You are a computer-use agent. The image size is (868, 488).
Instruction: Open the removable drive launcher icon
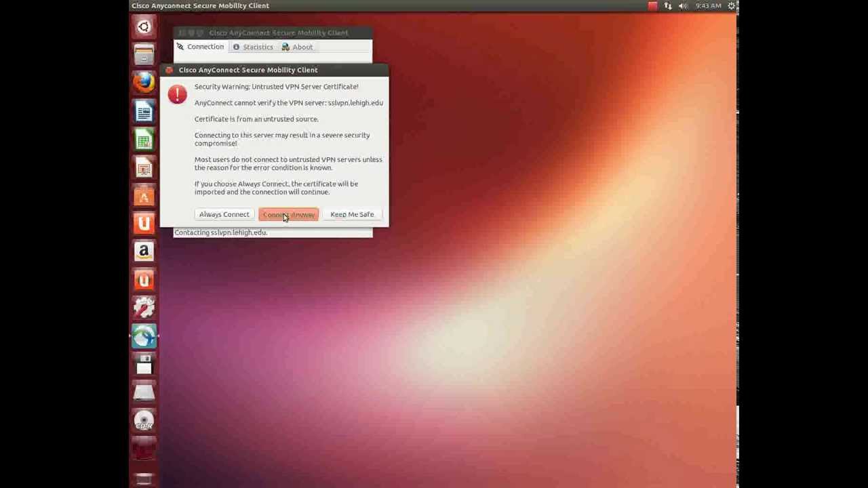click(144, 393)
